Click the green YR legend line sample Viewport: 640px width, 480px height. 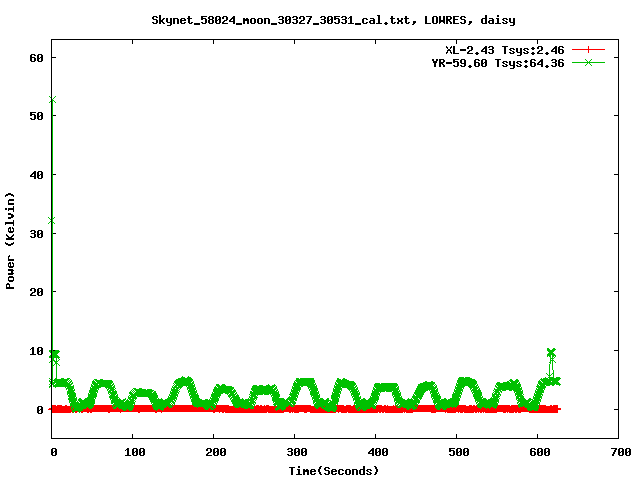pos(588,62)
